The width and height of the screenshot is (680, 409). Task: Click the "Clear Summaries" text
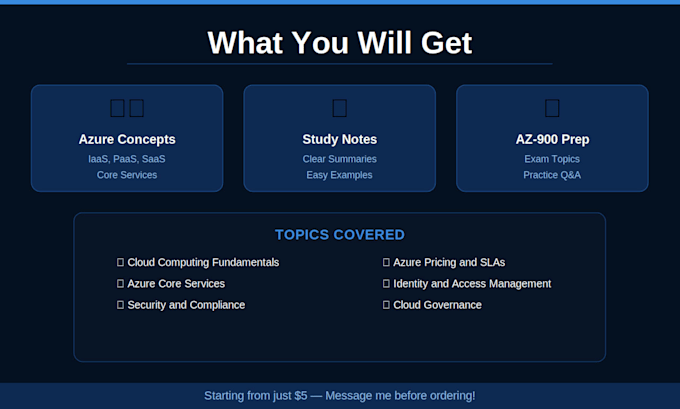tap(340, 159)
